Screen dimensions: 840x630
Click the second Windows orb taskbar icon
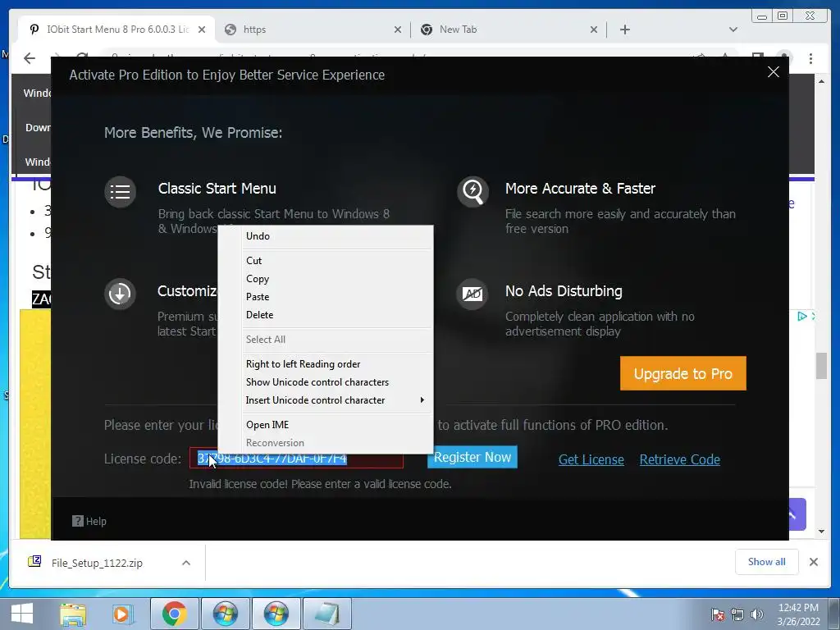click(x=276, y=614)
